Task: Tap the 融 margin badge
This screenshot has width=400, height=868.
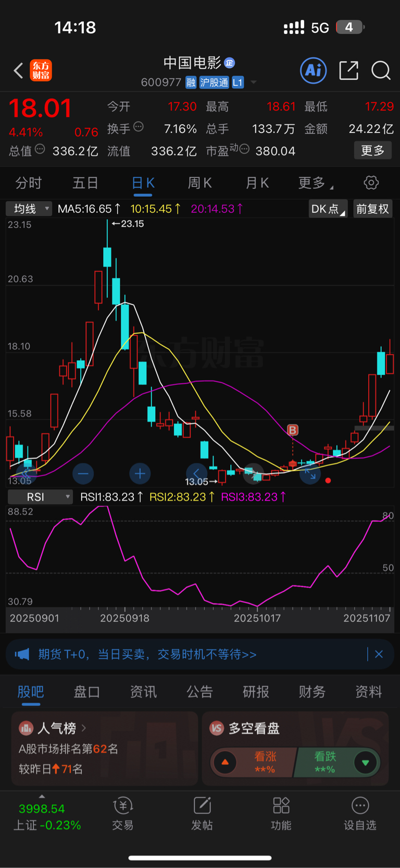Action: tap(191, 82)
